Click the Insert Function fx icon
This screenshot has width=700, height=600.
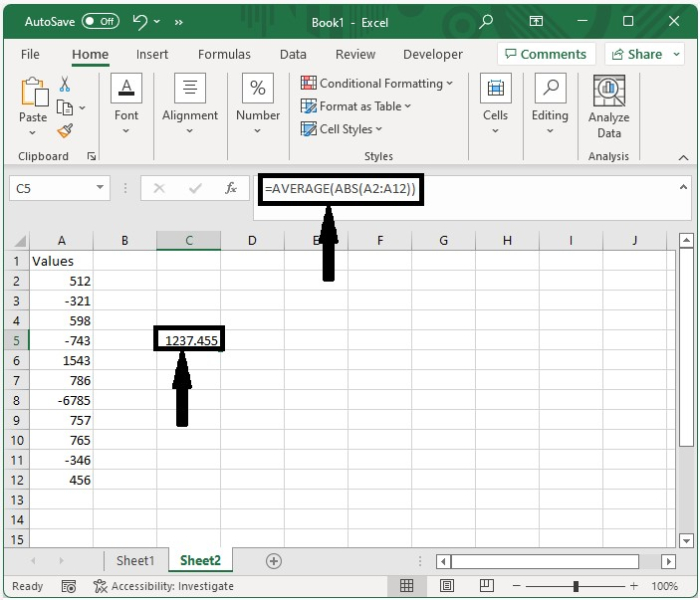click(x=231, y=188)
